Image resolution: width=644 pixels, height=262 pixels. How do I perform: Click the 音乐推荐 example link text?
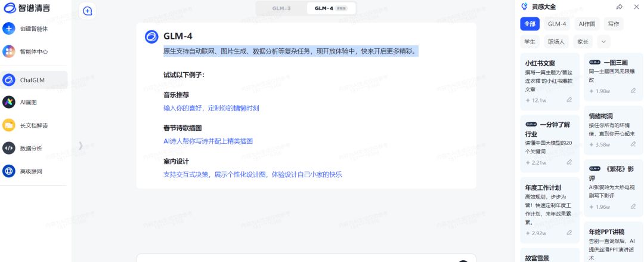211,108
